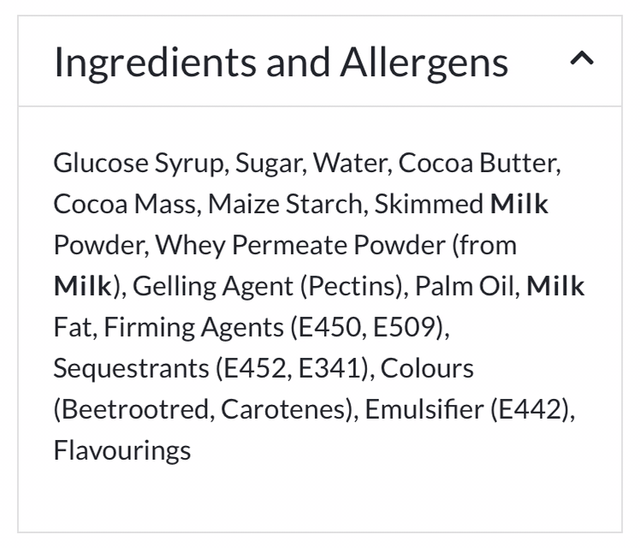The image size is (640, 548).
Task: Click the bold "Milk" before "Gelling Agent"
Action: pos(83,286)
